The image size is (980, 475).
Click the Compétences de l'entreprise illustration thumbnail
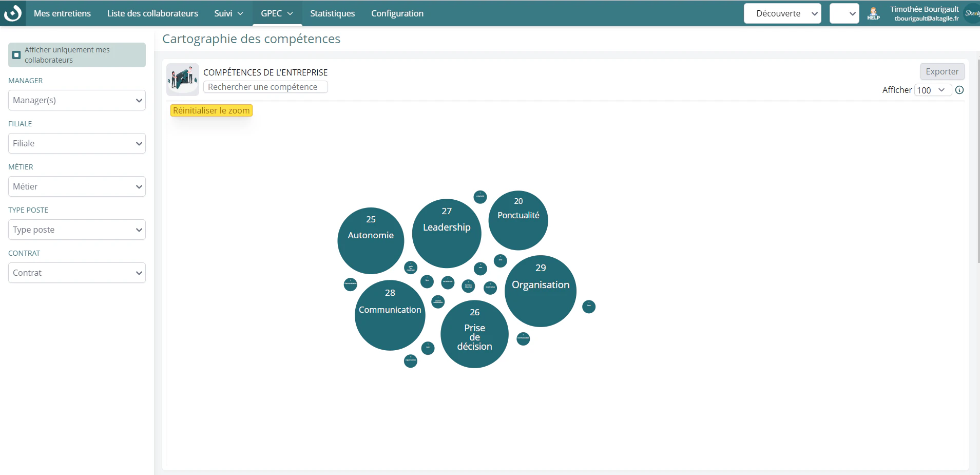tap(183, 80)
